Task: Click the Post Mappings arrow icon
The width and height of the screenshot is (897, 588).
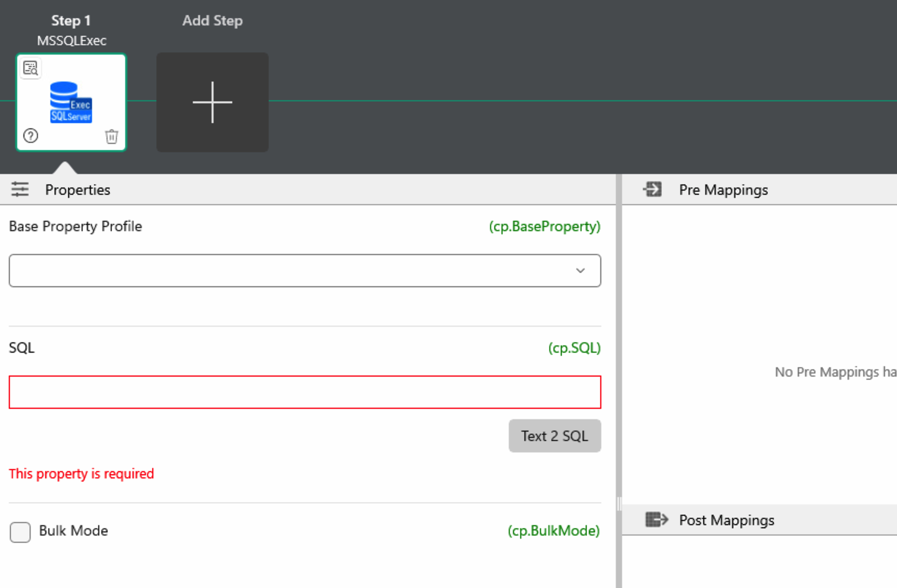Action: coord(656,520)
